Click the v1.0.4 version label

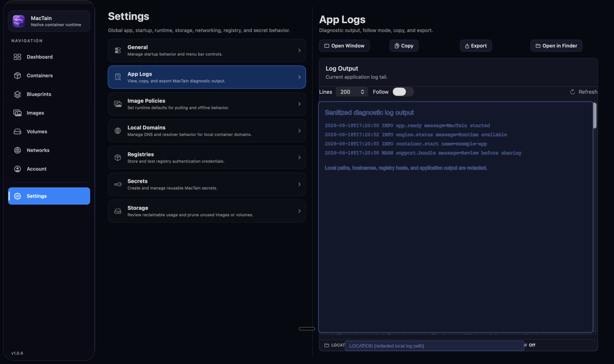17,353
